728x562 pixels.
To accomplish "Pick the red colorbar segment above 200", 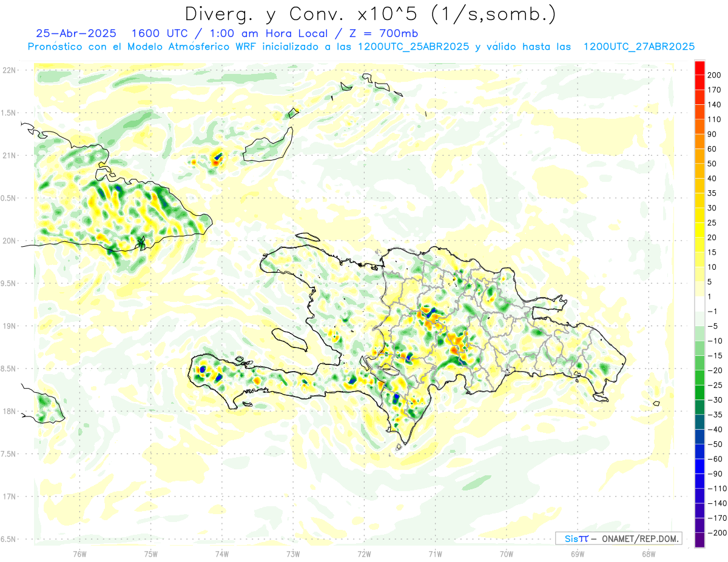I will click(699, 68).
